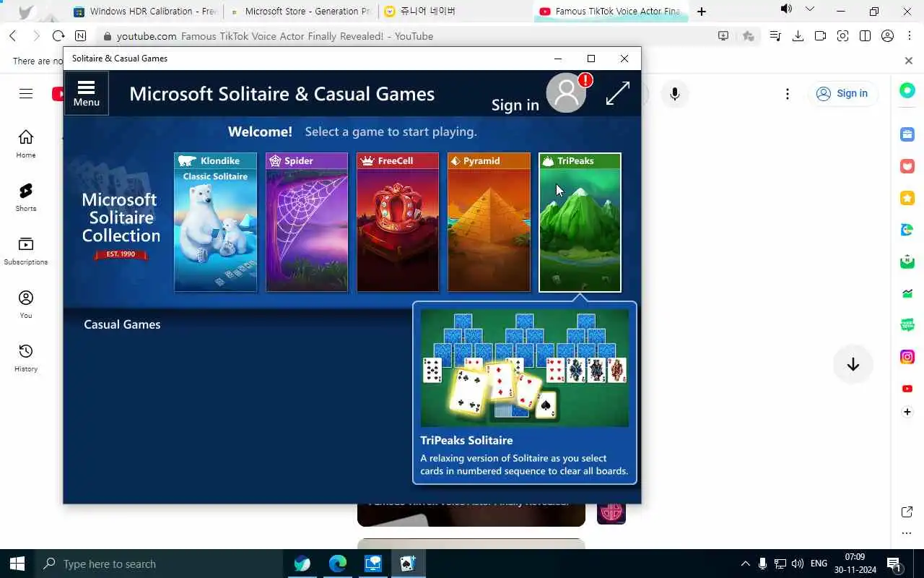The width and height of the screenshot is (924, 578).
Task: Switch to the 쥬니어 네이버 browser tab
Action: click(x=455, y=12)
